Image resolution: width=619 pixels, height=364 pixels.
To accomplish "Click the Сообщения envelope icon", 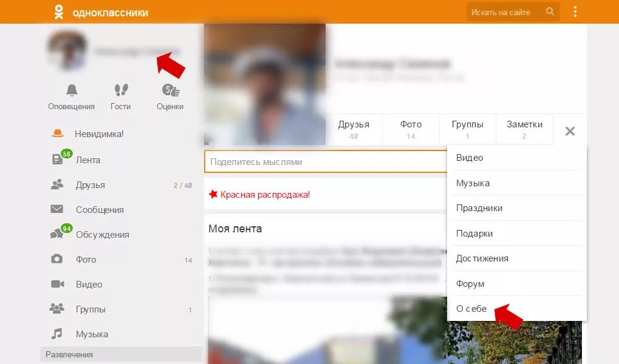I will point(57,209).
